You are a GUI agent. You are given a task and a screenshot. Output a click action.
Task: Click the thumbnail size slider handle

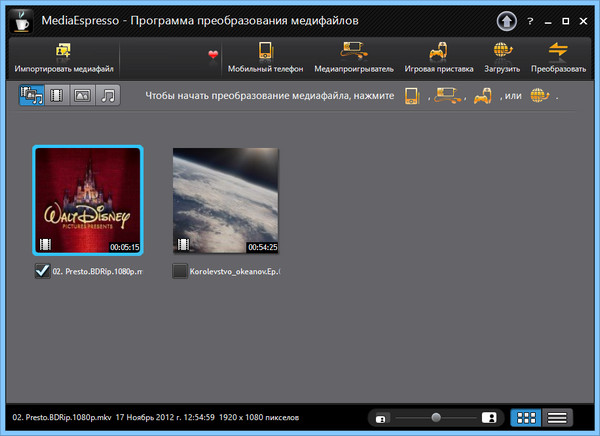click(x=436, y=417)
